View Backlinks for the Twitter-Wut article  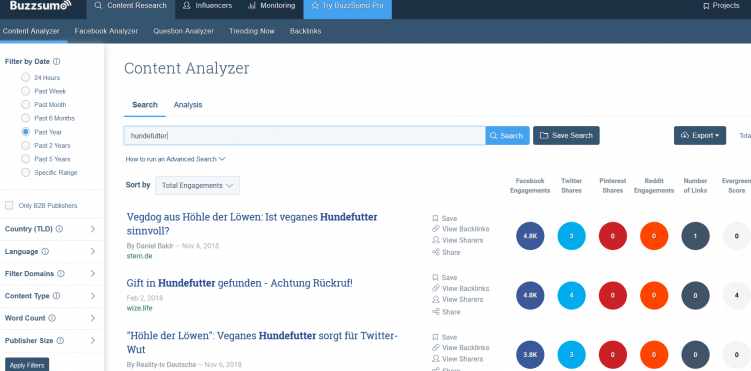(x=460, y=348)
